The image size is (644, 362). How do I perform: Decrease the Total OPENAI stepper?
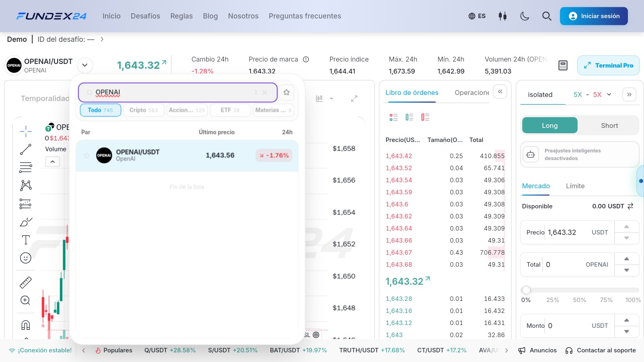[x=627, y=270]
